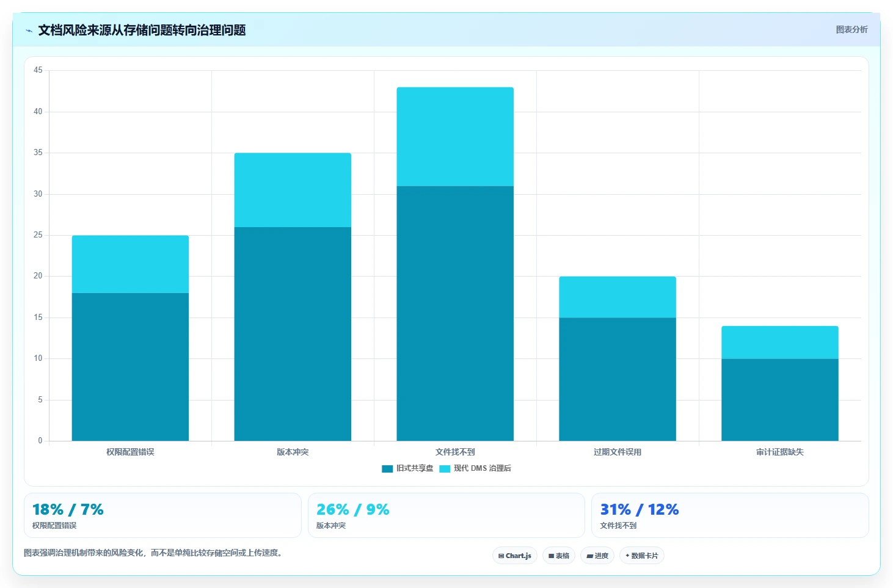The image size is (893, 588).
Task: Click the dark segment of the 过期文件误用 bar
Action: point(618,379)
